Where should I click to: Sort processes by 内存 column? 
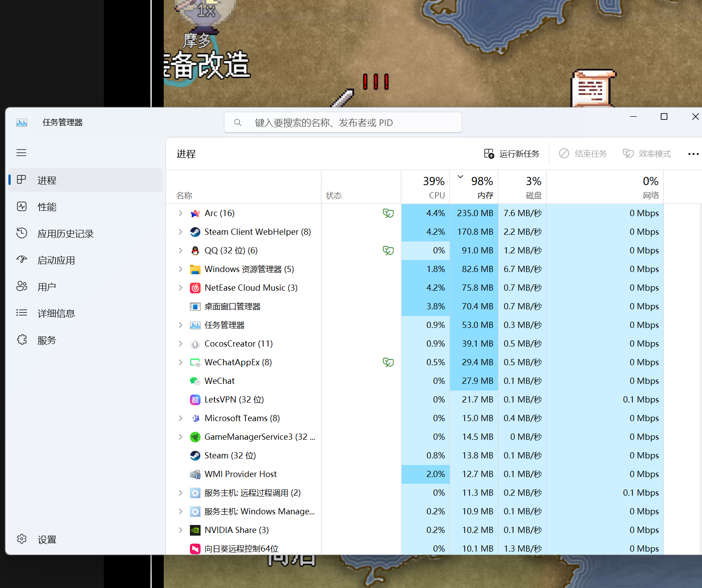(474, 187)
